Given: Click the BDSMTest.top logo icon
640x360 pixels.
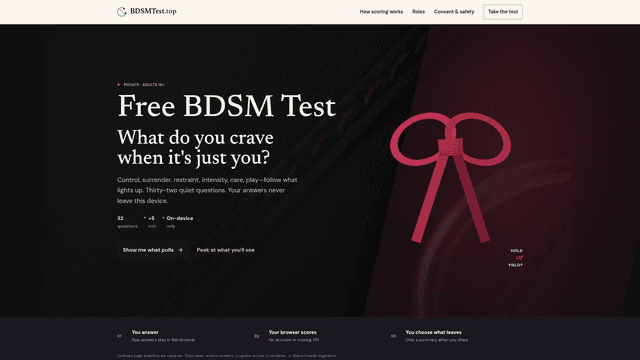Looking at the screenshot, I should coord(122,12).
